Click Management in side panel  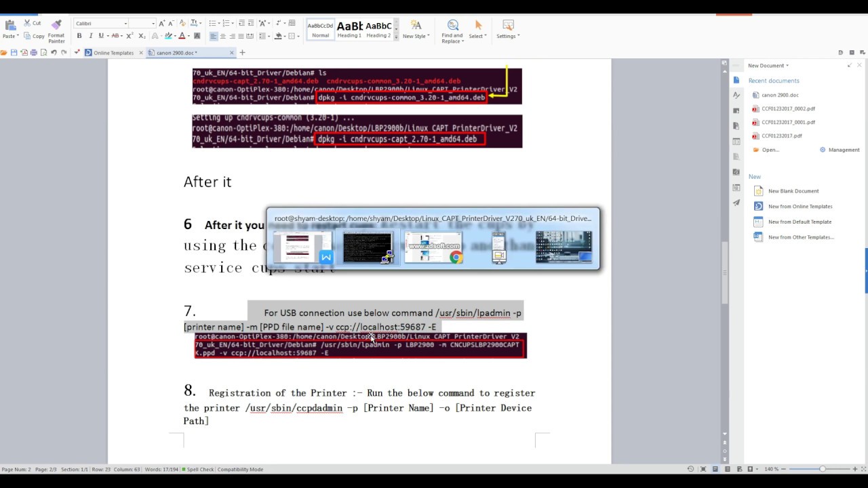click(840, 150)
